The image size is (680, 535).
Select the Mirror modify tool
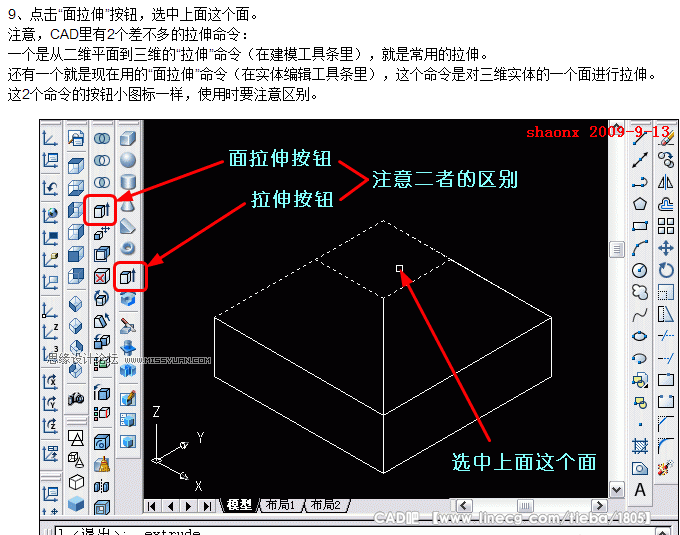pos(666,182)
